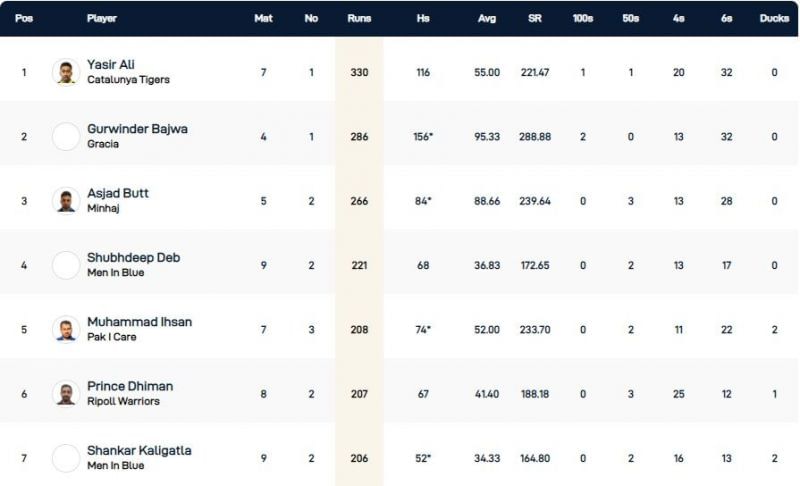This screenshot has width=800, height=486.
Task: Select the Ripoll Warriors team name
Action: (x=123, y=401)
